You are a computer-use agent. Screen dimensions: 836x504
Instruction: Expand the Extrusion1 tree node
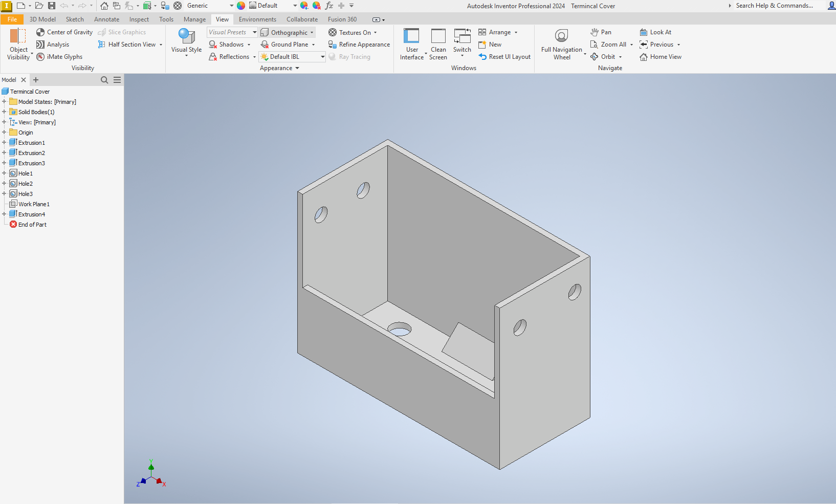tap(4, 143)
